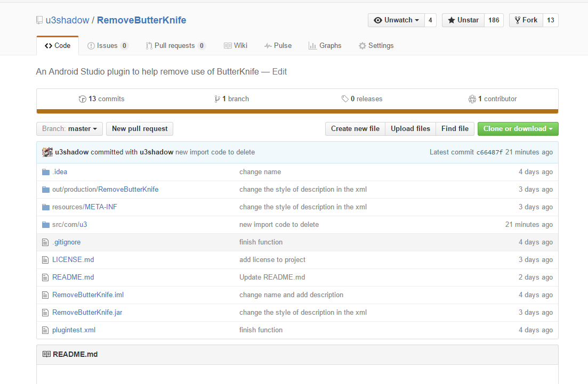Click the commits clock icon near 13 commits

pyautogui.click(x=83, y=99)
